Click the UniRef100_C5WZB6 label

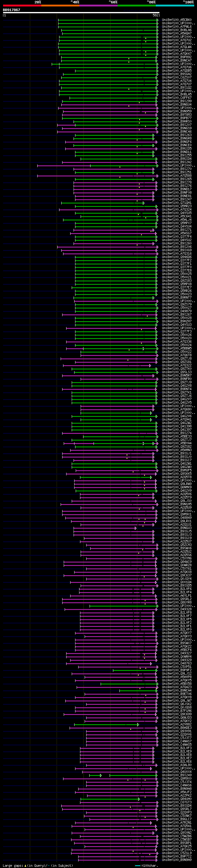coord(176,836)
